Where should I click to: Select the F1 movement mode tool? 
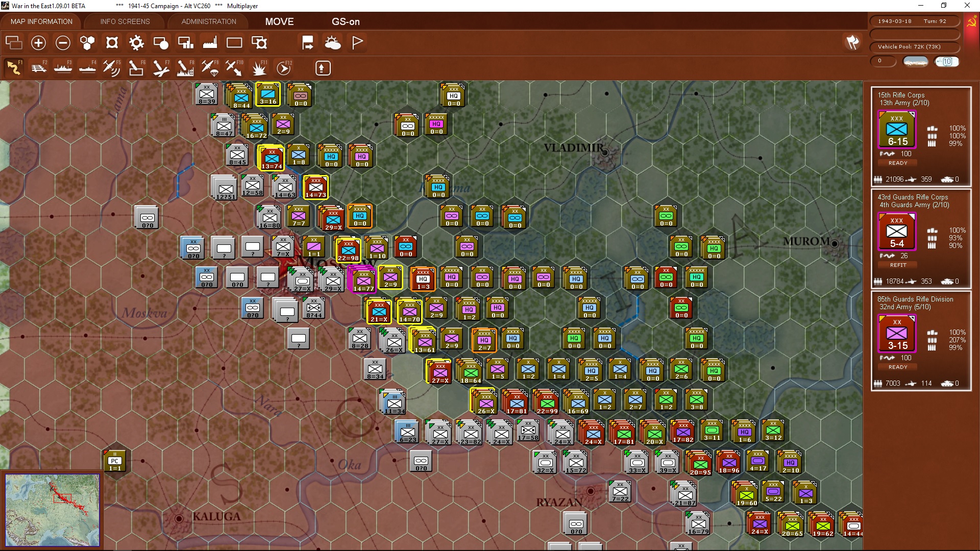[14, 68]
